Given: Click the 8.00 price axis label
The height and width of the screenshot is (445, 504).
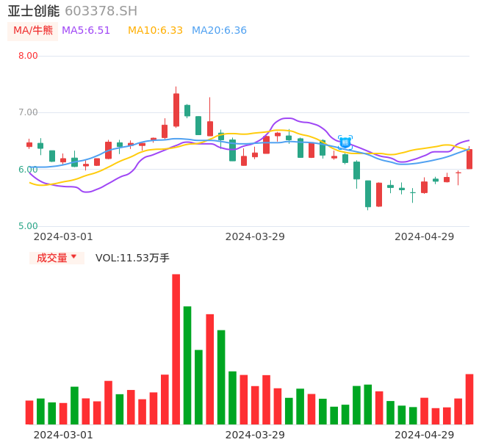Looking at the screenshot, I should tap(28, 56).
